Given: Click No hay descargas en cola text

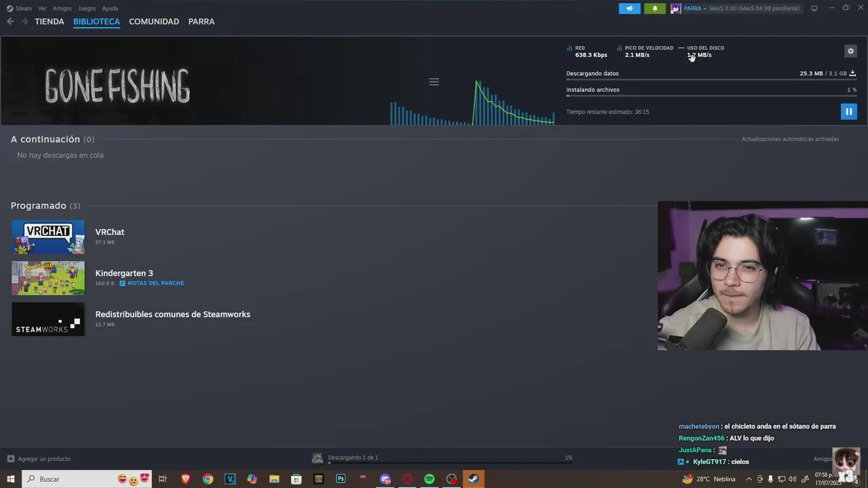Looking at the screenshot, I should 60,155.
